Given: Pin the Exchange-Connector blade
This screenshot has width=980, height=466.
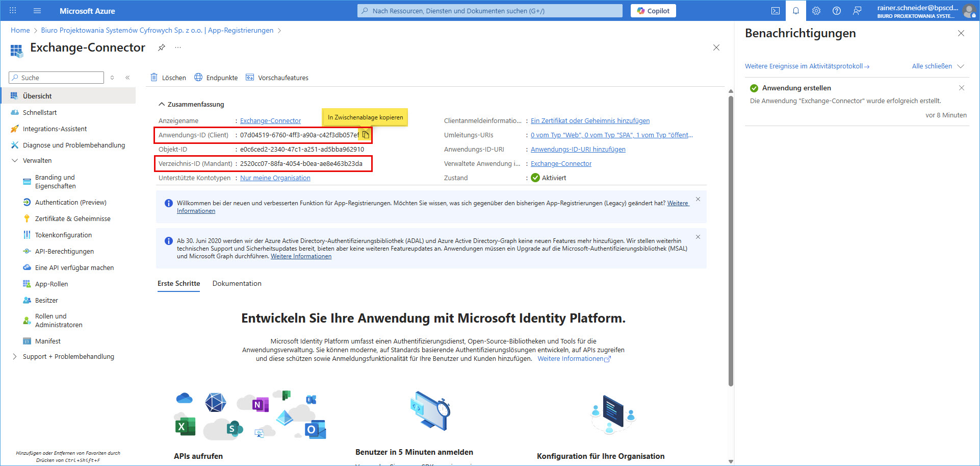Looking at the screenshot, I should click(x=162, y=47).
